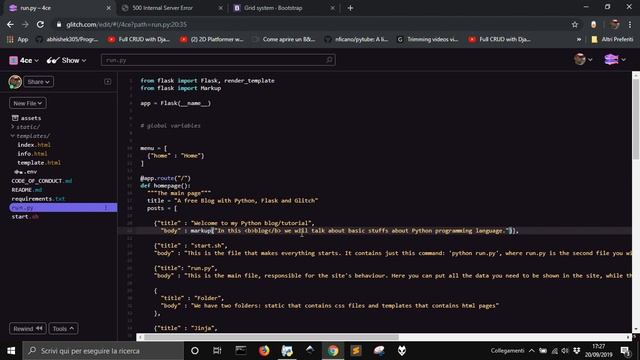This screenshot has height=360, width=640.
Task: Open the Trimming videos bookmark
Action: pos(428,39)
